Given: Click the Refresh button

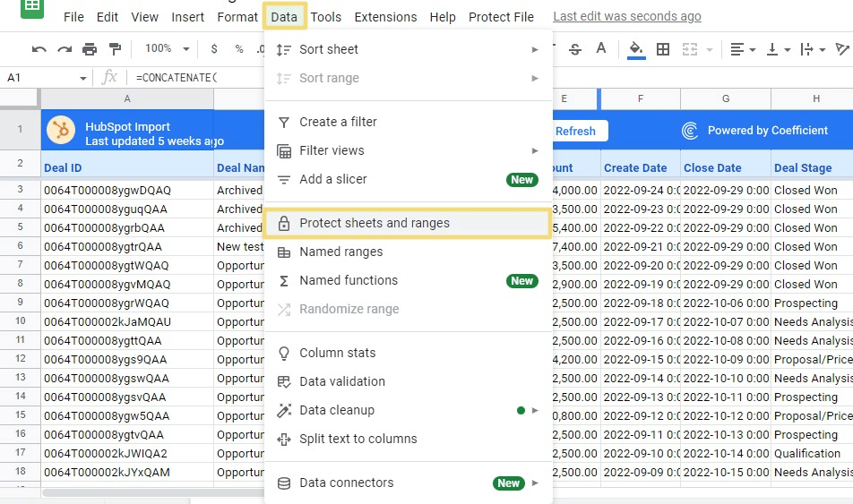Looking at the screenshot, I should click(575, 131).
